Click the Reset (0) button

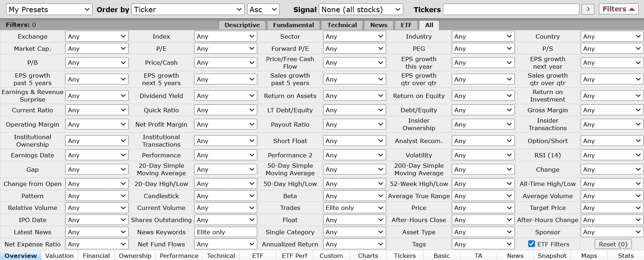613,244
